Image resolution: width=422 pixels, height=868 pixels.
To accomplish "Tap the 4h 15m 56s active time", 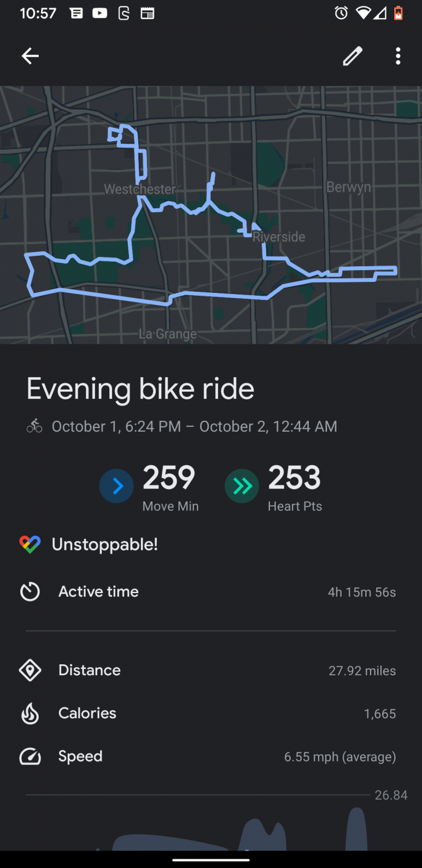I will coord(361,593).
